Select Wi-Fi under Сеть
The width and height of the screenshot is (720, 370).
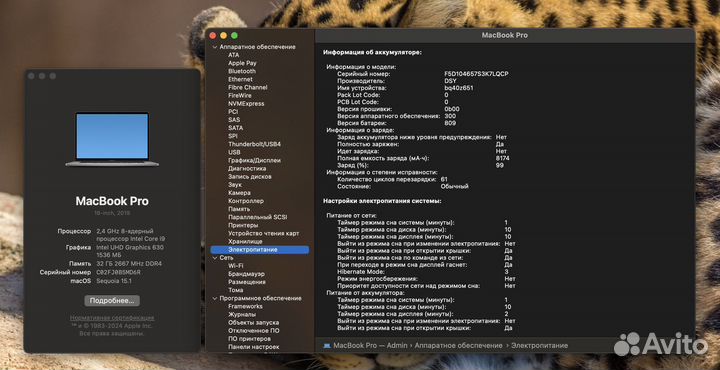coord(236,266)
